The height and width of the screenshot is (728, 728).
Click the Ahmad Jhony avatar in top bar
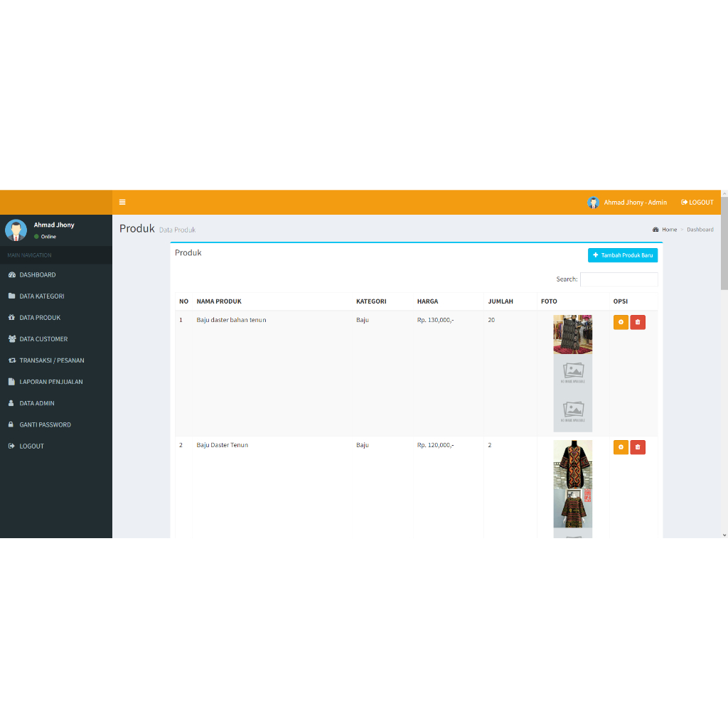pyautogui.click(x=593, y=203)
